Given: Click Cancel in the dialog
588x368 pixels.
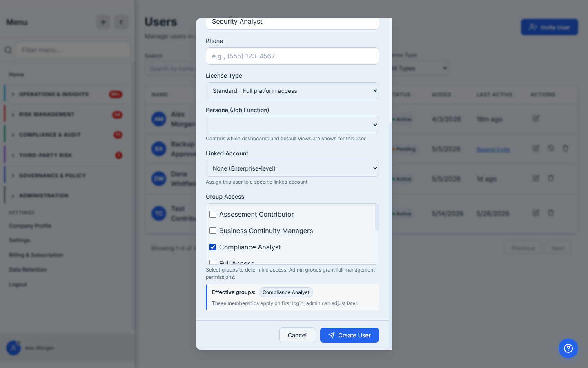Looking at the screenshot, I should pos(297,335).
